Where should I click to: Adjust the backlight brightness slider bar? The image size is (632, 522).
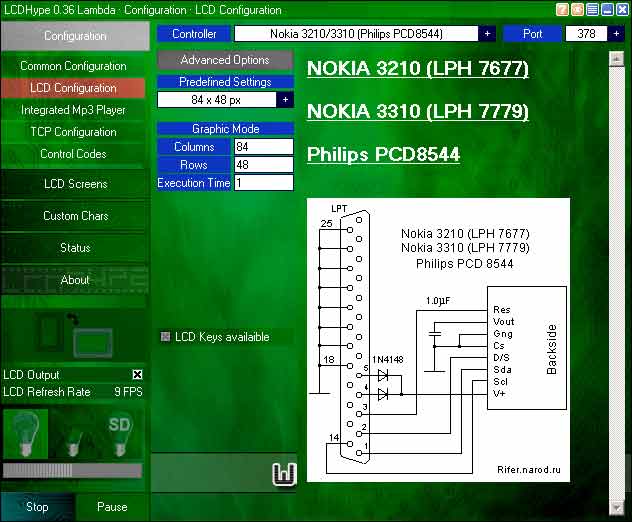click(73, 470)
